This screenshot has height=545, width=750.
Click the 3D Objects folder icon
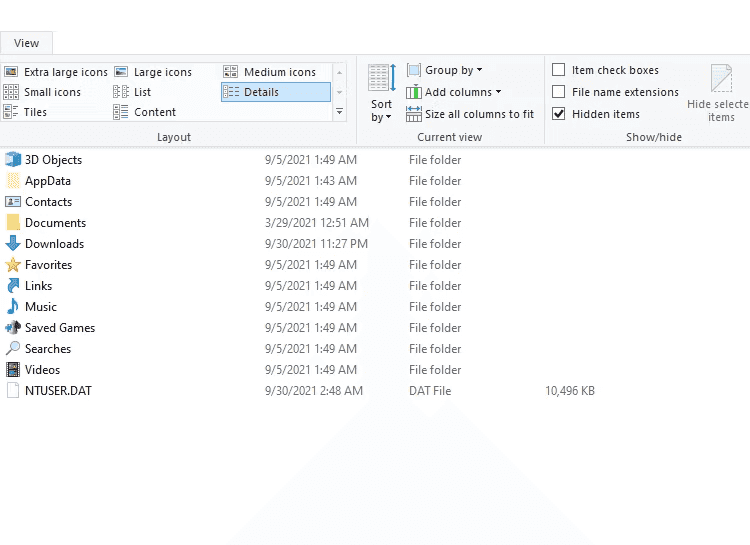(13, 159)
